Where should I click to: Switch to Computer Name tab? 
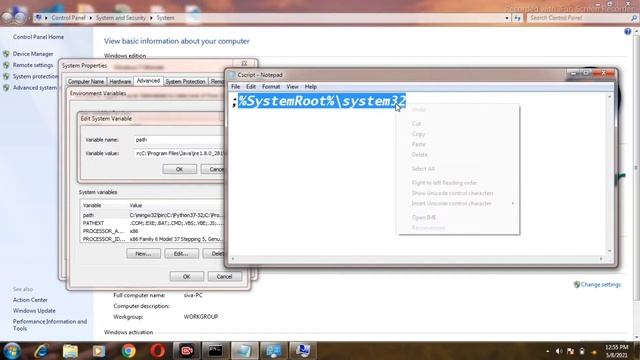tap(86, 82)
